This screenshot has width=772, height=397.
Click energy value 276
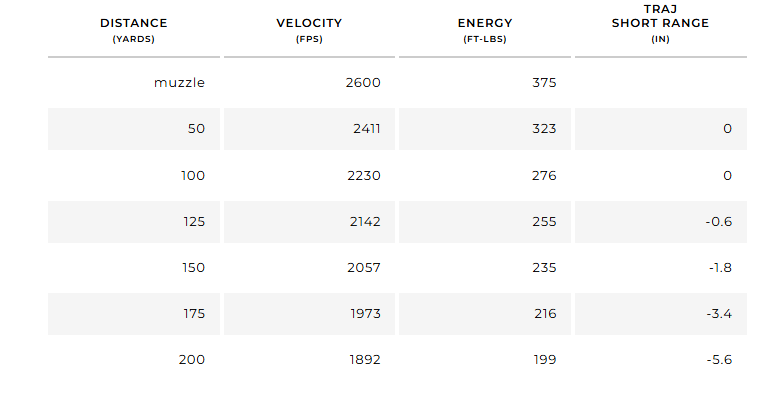[x=544, y=175]
